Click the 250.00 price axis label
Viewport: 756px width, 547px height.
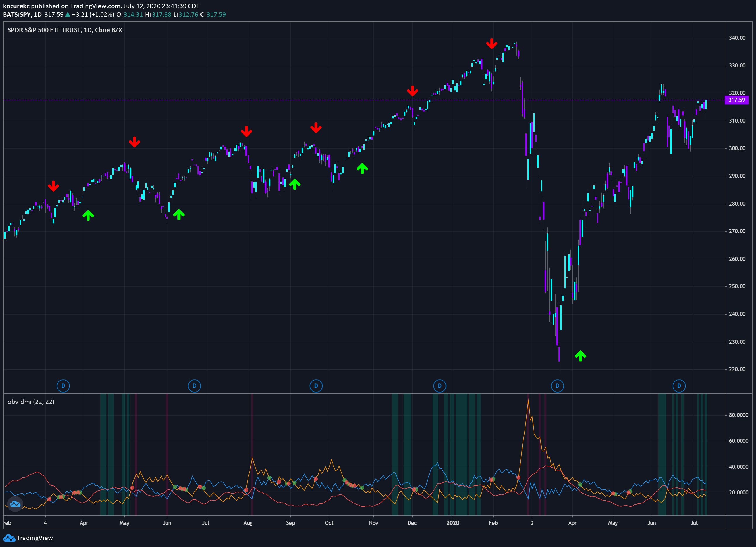click(x=737, y=286)
